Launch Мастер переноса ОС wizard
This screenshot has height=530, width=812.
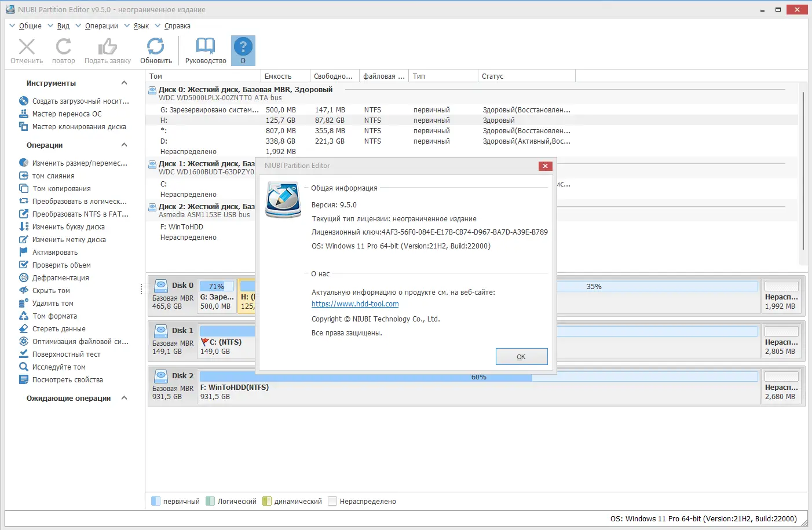click(x=67, y=114)
